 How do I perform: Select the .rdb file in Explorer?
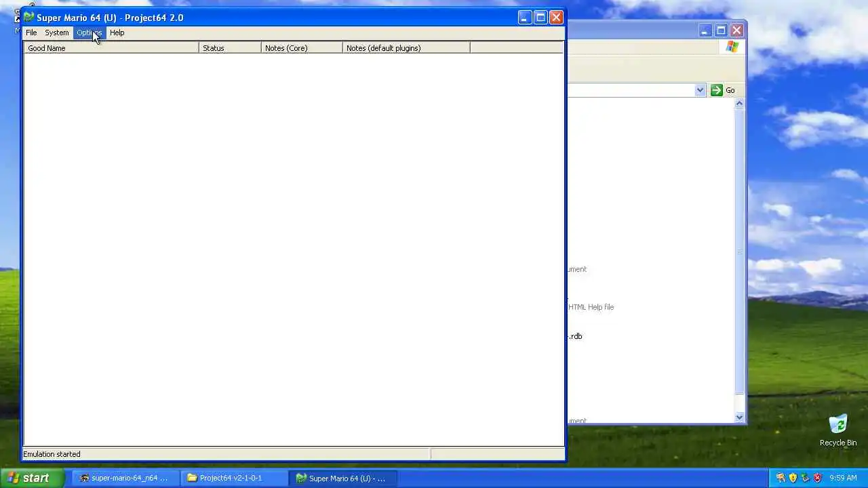click(575, 336)
